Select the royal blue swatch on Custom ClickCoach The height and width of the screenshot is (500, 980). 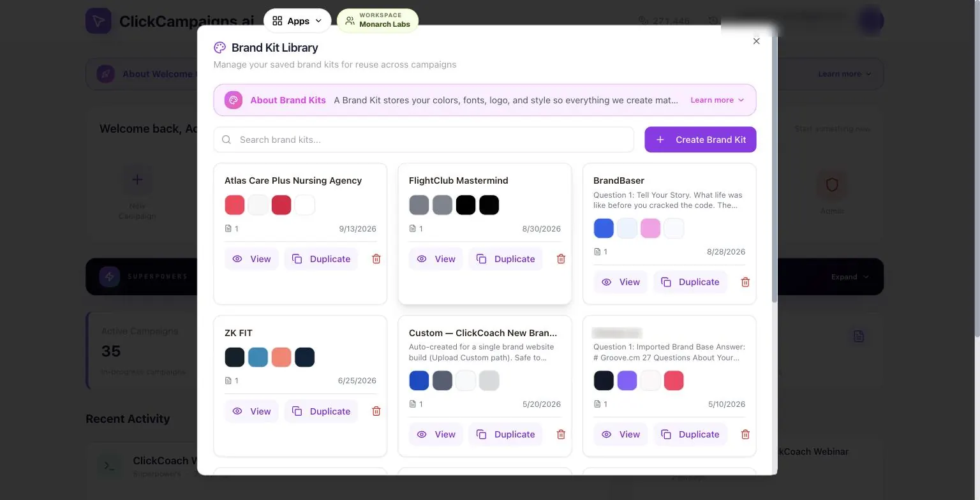coord(419,381)
